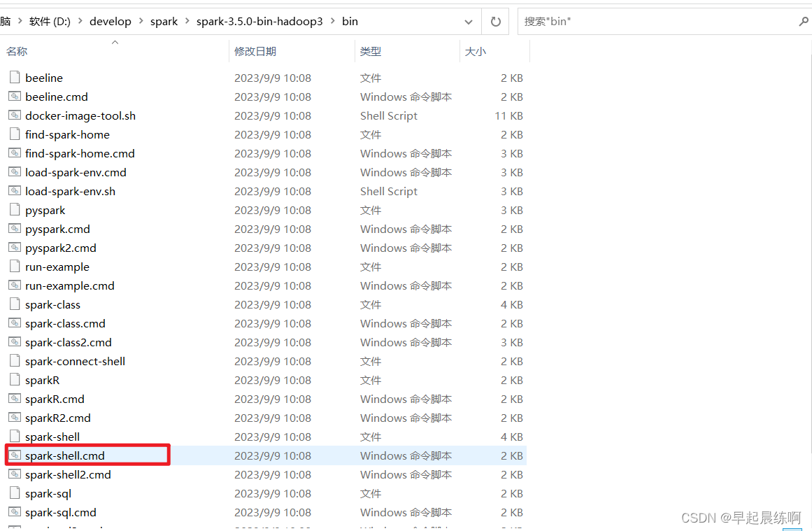Click the 文件 type of find-spark-home
Image resolution: width=812 pixels, height=531 pixels.
tap(371, 134)
